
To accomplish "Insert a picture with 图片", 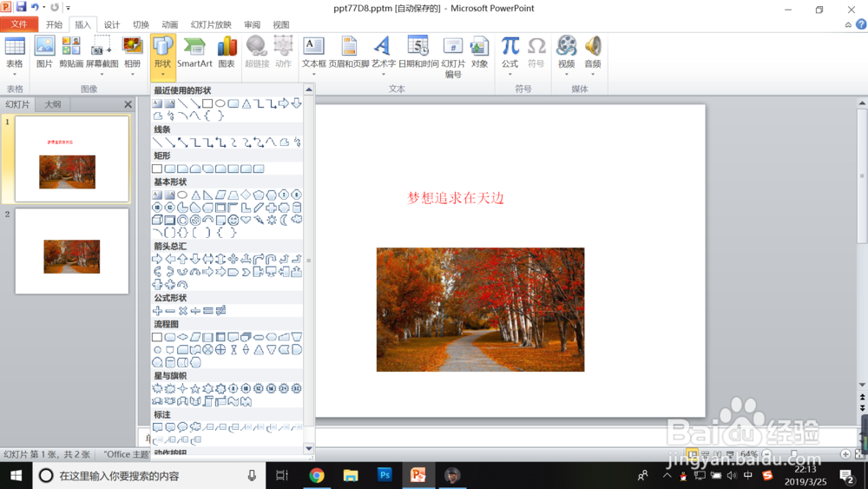I will [x=44, y=52].
